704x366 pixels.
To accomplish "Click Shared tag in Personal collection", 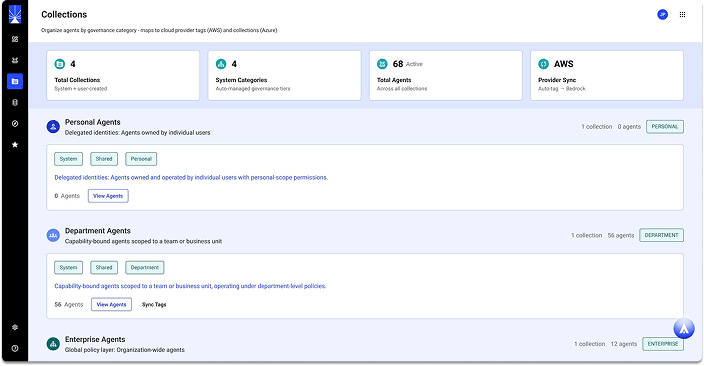I will click(x=104, y=159).
